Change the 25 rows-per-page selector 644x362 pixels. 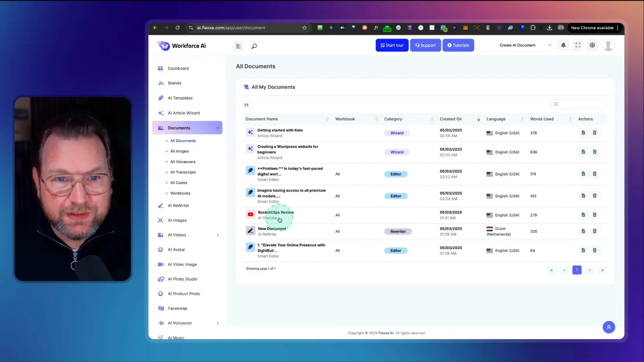pos(247,105)
